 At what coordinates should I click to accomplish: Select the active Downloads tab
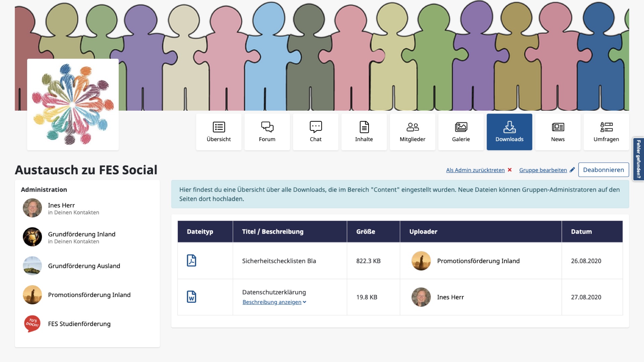tap(509, 132)
